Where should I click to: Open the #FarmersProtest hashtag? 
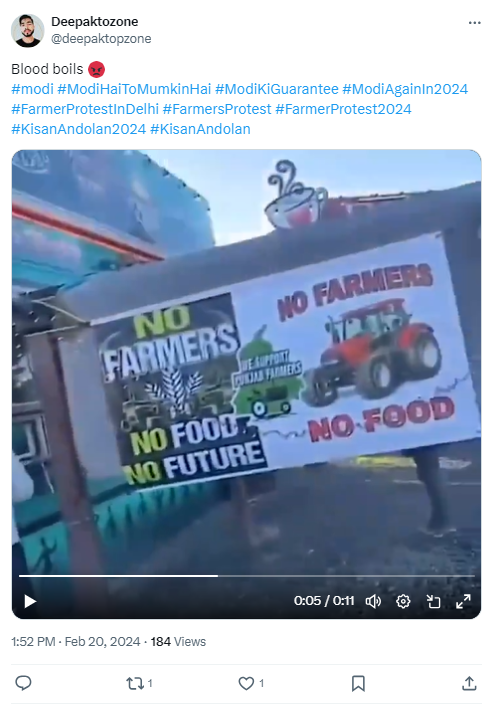pos(217,109)
